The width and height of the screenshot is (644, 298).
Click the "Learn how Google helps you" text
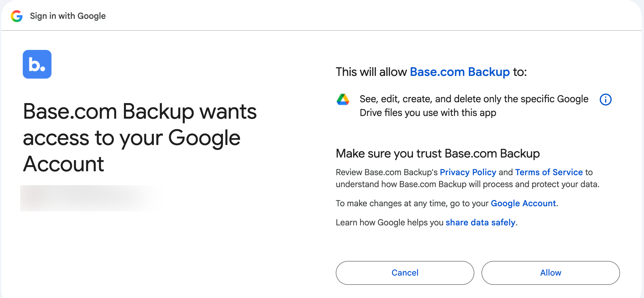390,222
